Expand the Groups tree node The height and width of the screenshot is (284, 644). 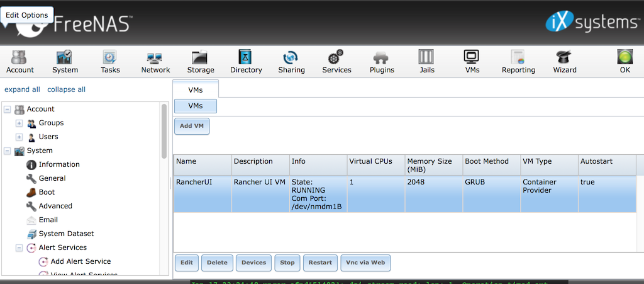(x=19, y=123)
